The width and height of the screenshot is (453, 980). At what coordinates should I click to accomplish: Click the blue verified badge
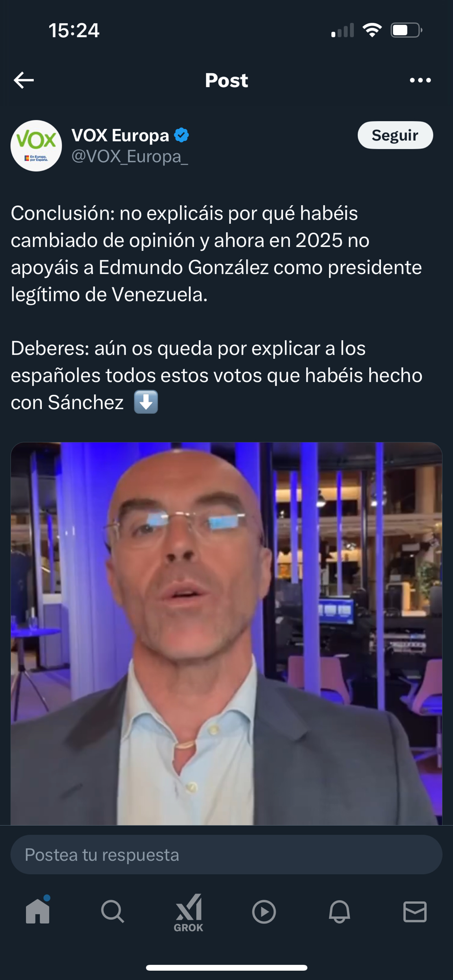coord(181,135)
